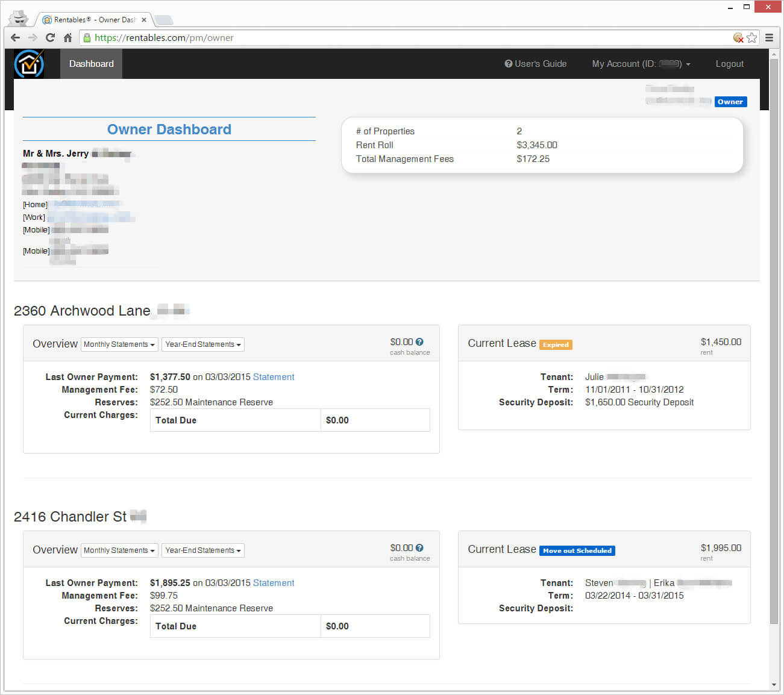The height and width of the screenshot is (695, 784).
Task: Open the My Account dropdown menu
Action: (641, 64)
